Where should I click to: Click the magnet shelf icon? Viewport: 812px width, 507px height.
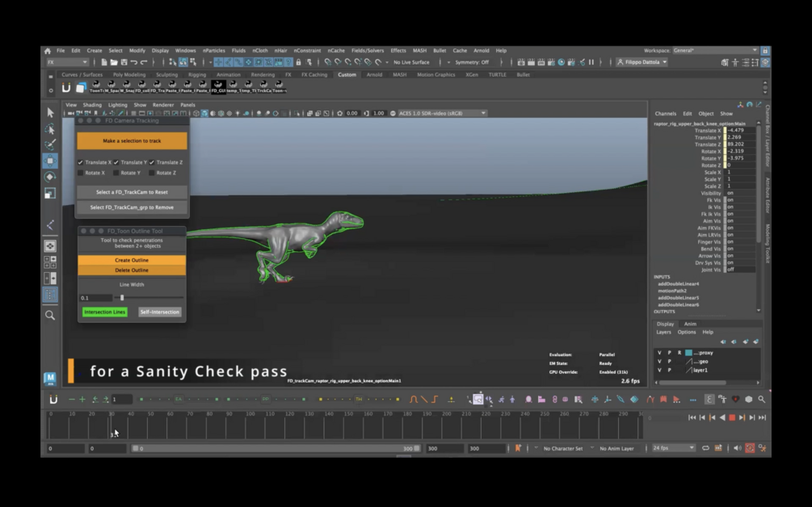[66, 88]
